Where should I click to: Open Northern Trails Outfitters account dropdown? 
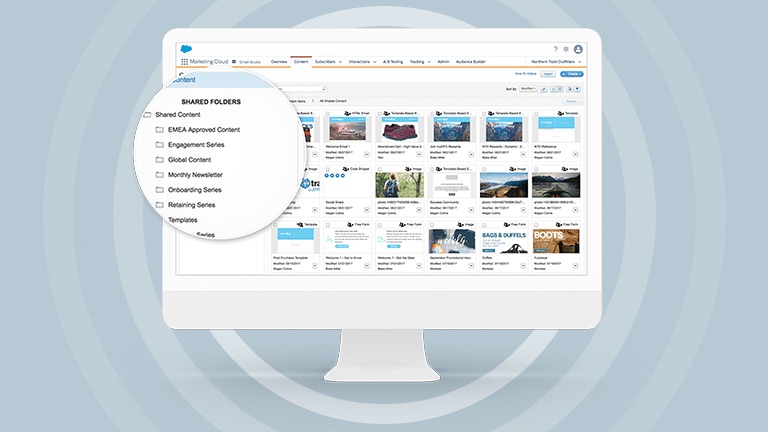tap(552, 62)
